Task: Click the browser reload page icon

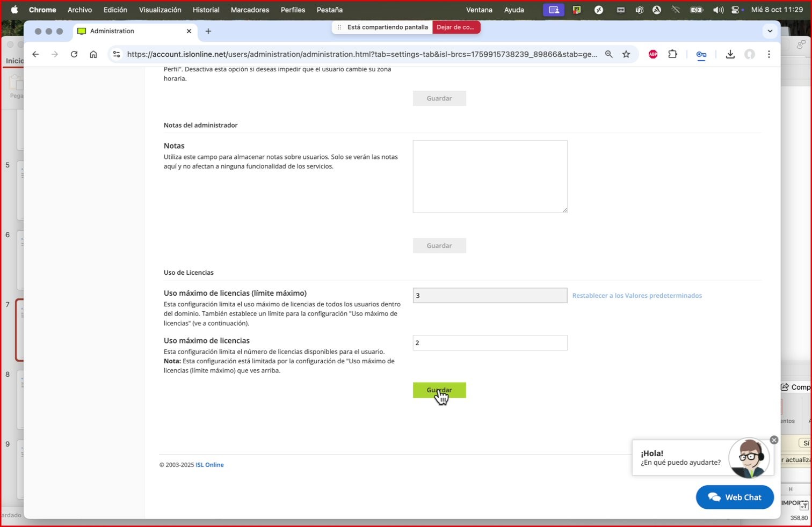Action: (74, 54)
